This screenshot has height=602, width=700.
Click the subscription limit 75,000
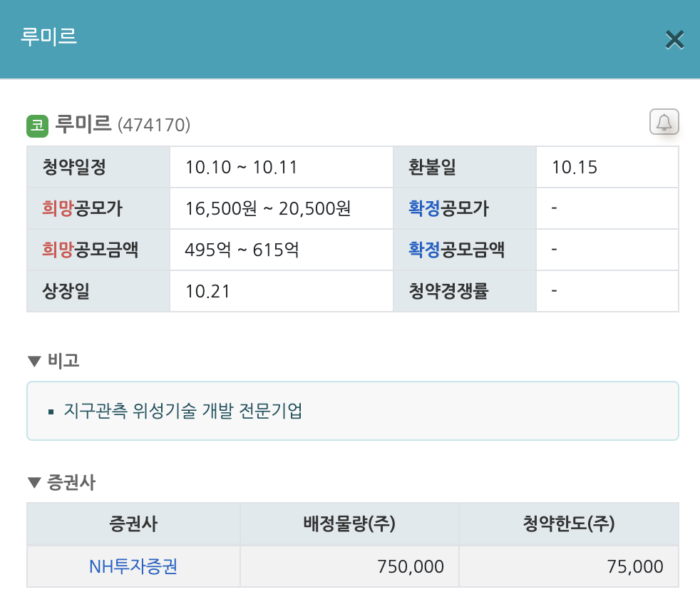[x=635, y=567]
